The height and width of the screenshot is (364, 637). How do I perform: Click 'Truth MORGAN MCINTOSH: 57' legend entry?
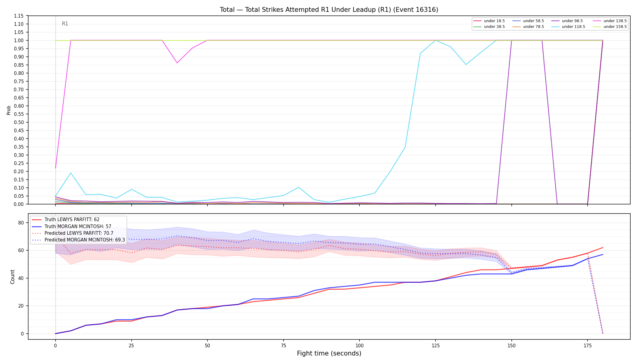tap(72, 226)
